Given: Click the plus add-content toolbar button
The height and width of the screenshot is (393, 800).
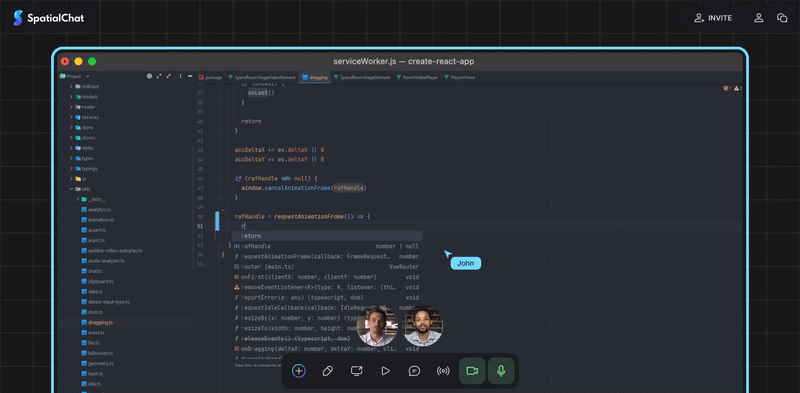Looking at the screenshot, I should 299,371.
